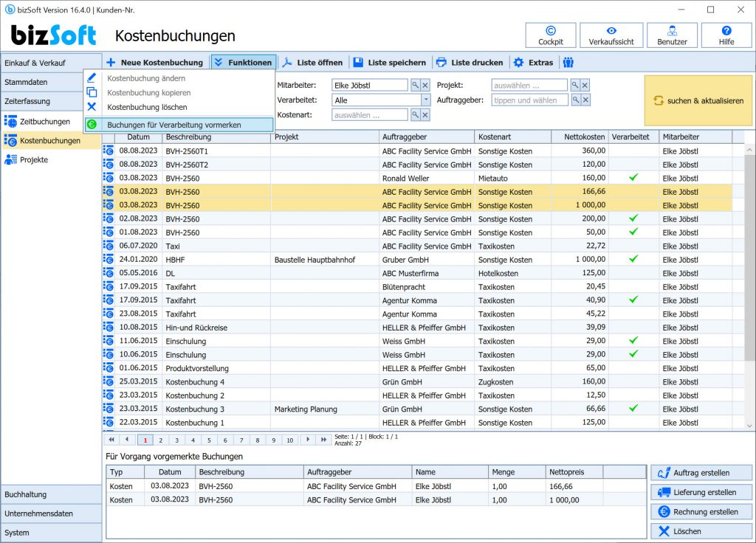Go to last page arrow
The width and height of the screenshot is (756, 543).
coord(323,440)
